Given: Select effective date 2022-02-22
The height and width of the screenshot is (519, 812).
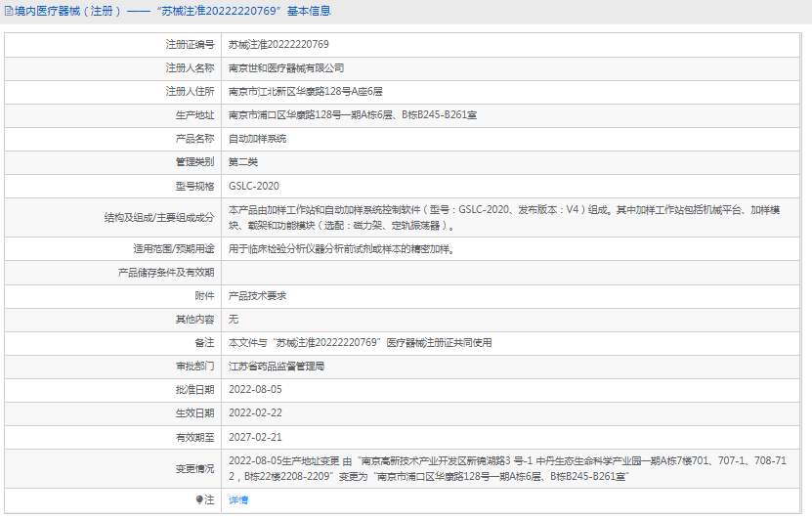Looking at the screenshot, I should coord(255,413).
